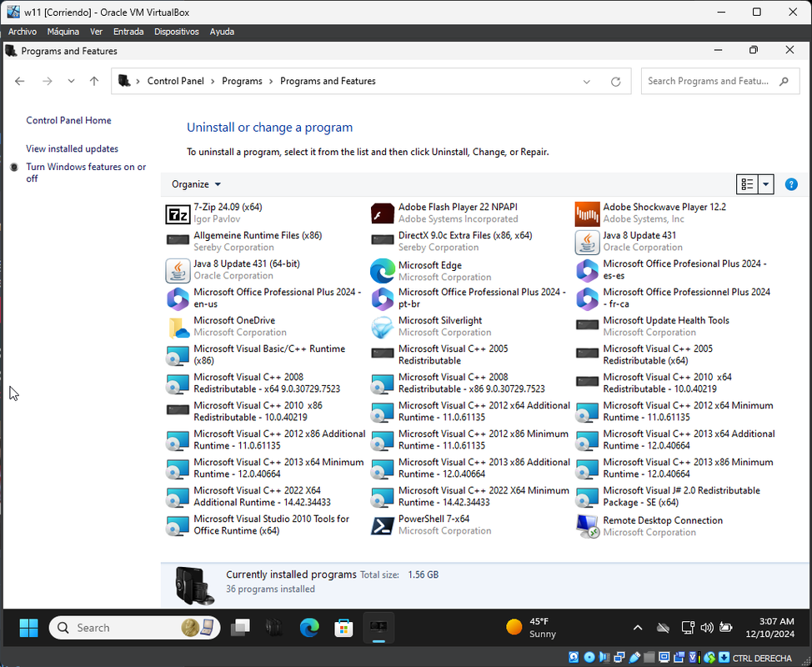Viewport: 812px width, 667px height.
Task: Click Programs and Features breadcrumb
Action: (x=328, y=82)
